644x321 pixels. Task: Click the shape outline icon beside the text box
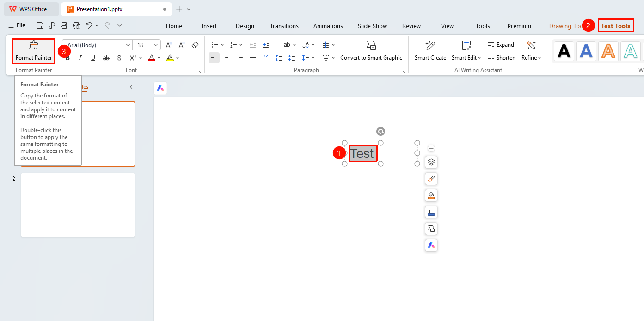point(431,212)
